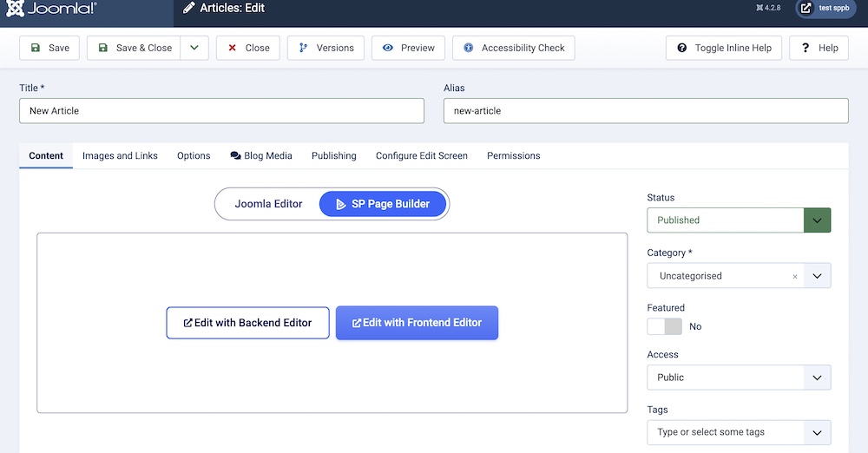Click into the Title input field
This screenshot has width=868, height=453.
coord(221,111)
